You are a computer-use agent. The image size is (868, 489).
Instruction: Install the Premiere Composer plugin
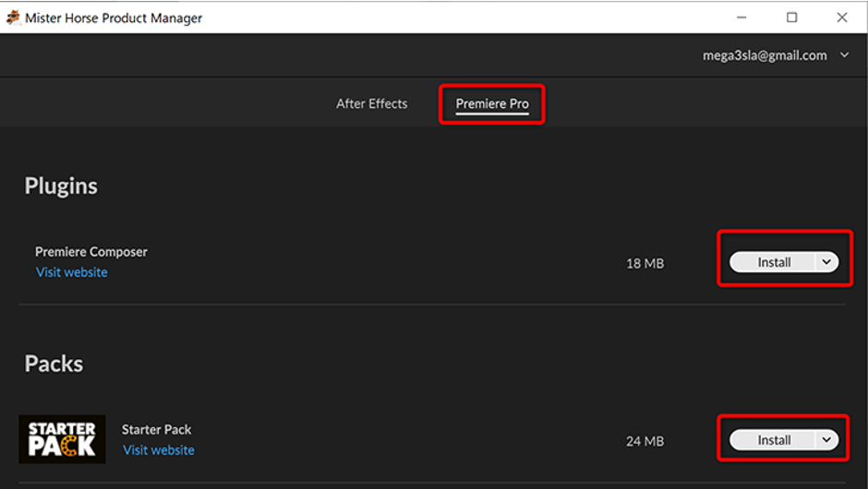point(773,262)
